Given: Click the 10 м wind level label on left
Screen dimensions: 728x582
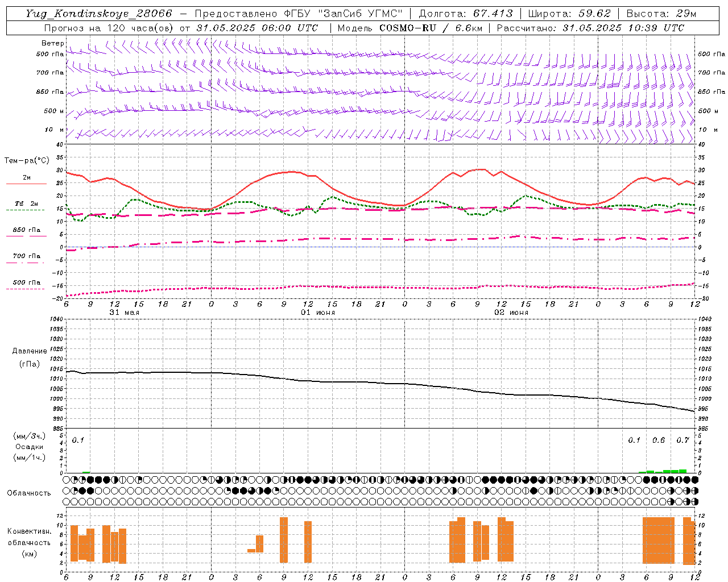Looking at the screenshot, I should point(55,130).
